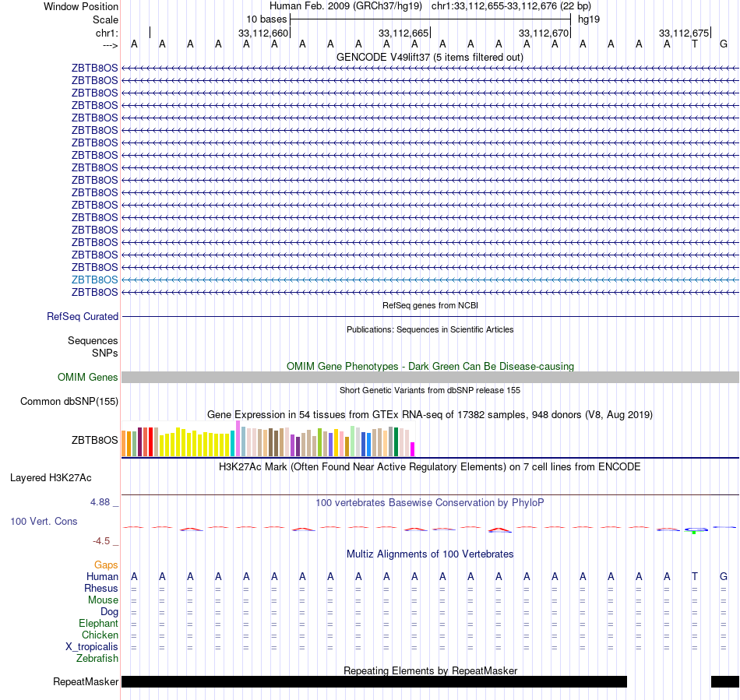The height and width of the screenshot is (700, 740).
Task: Select the ZBTB8OS label beside GTEx bar chart
Action: [x=94, y=440]
